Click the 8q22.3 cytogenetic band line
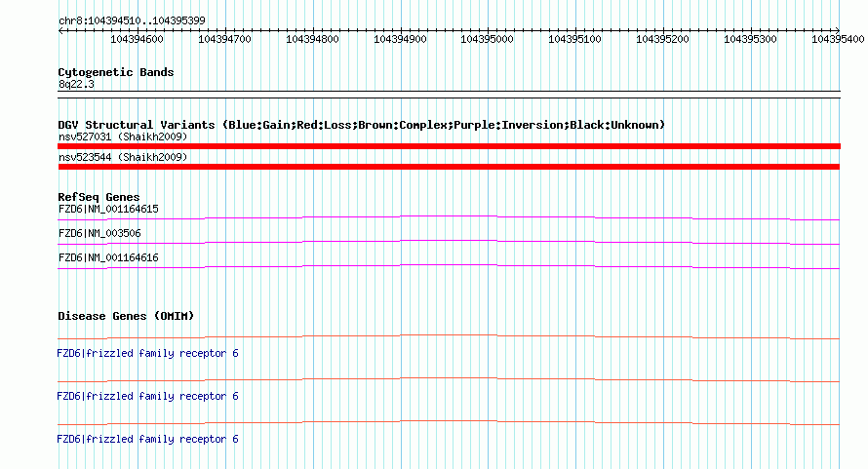 [x=449, y=95]
